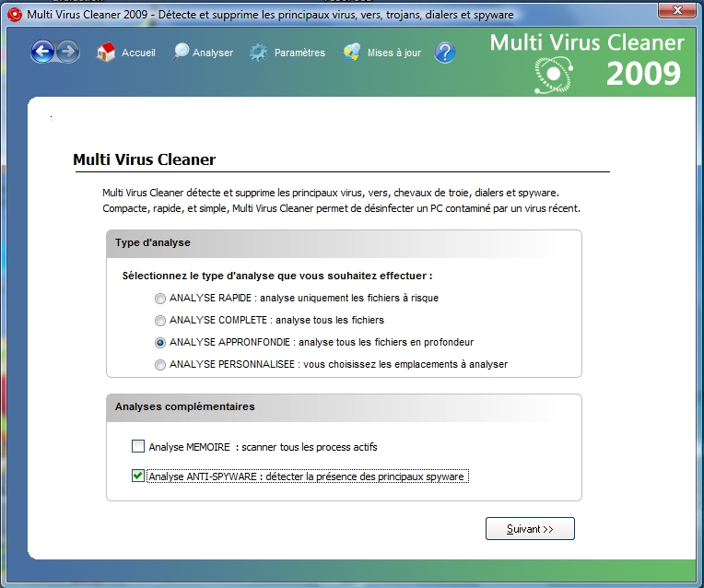Click the ANALYSE APPRONFONDIE description text
Image resolution: width=704 pixels, height=588 pixels.
[x=321, y=342]
